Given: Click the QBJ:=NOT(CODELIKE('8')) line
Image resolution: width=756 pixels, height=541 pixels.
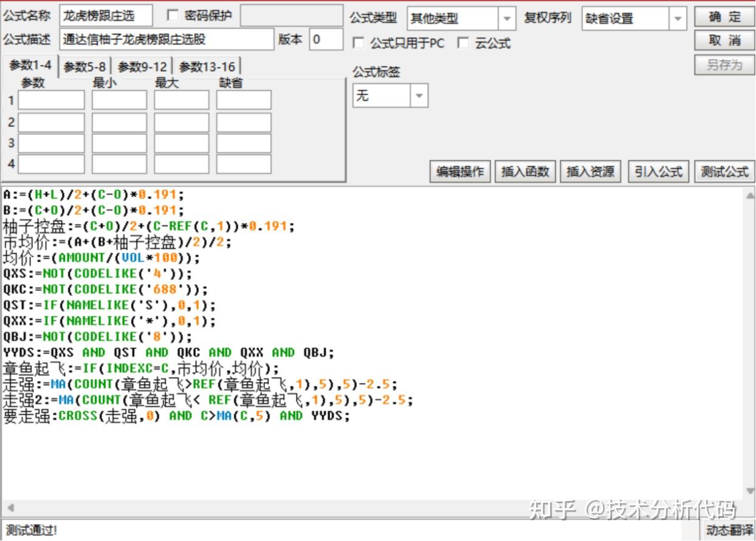Looking at the screenshot, I should tap(97, 337).
